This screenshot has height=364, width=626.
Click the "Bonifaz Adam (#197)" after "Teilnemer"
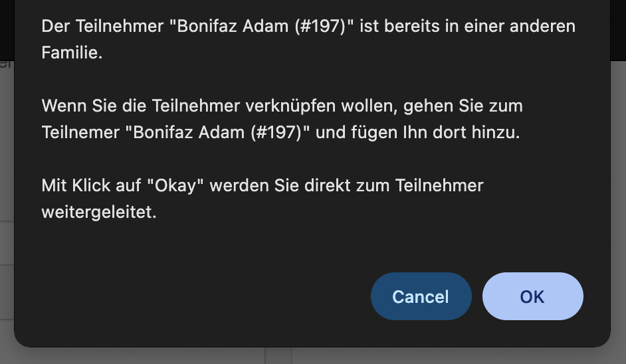click(x=217, y=132)
